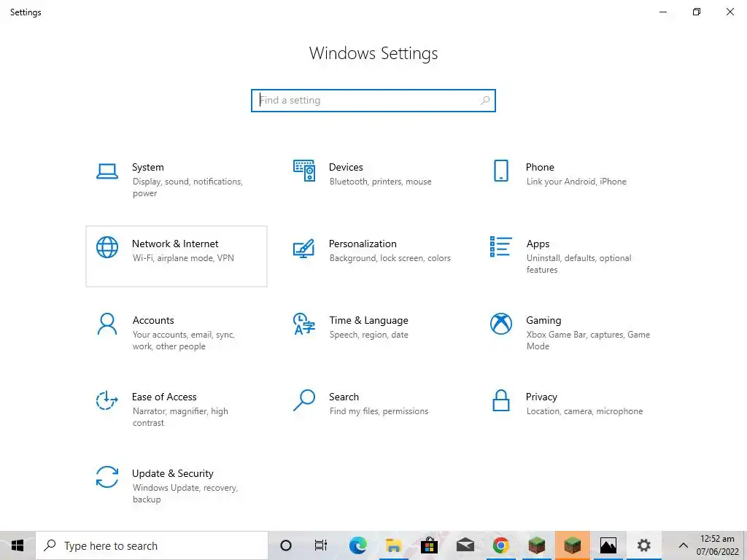Go to Privacy settings label
Screen dimensions: 747x560
(x=541, y=397)
